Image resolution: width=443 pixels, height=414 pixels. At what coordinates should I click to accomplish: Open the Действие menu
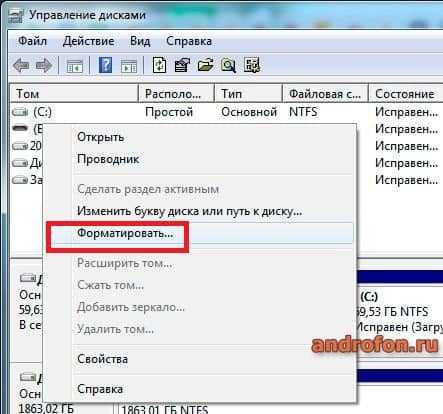pyautogui.click(x=88, y=41)
